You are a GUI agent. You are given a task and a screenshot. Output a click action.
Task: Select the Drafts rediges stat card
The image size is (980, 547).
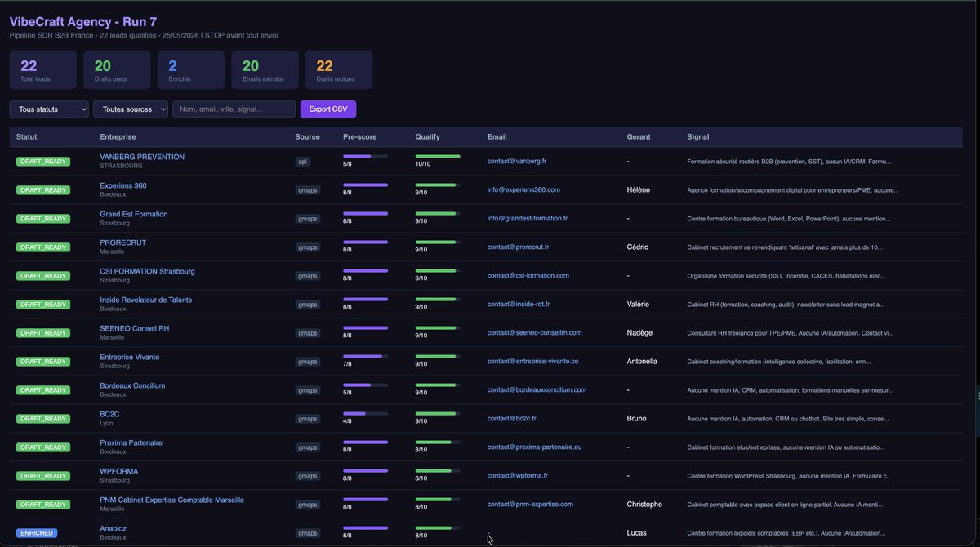pos(339,70)
